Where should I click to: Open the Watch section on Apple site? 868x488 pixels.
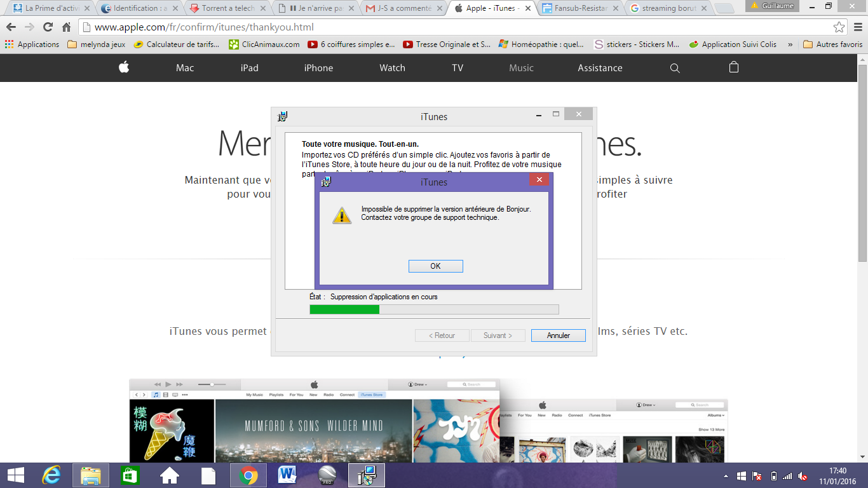(x=392, y=68)
